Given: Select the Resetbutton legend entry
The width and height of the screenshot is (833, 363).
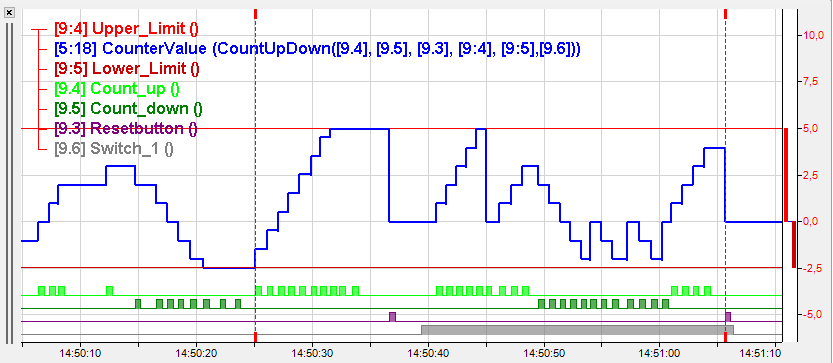Looking at the screenshot, I should [125, 129].
